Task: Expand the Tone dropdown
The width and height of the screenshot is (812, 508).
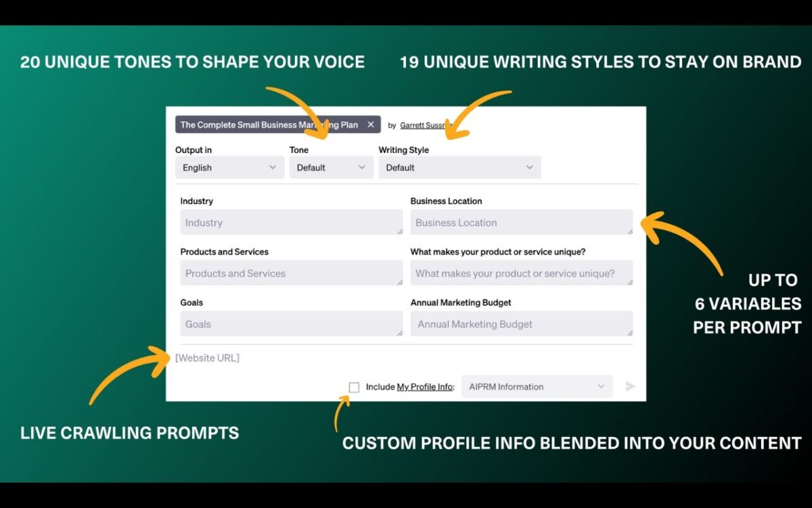Action: [x=331, y=167]
